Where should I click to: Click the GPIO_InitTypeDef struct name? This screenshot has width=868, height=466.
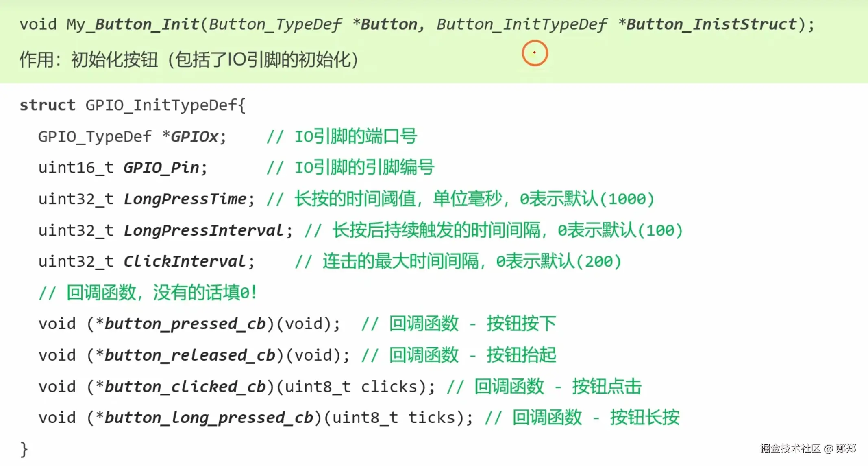click(162, 105)
